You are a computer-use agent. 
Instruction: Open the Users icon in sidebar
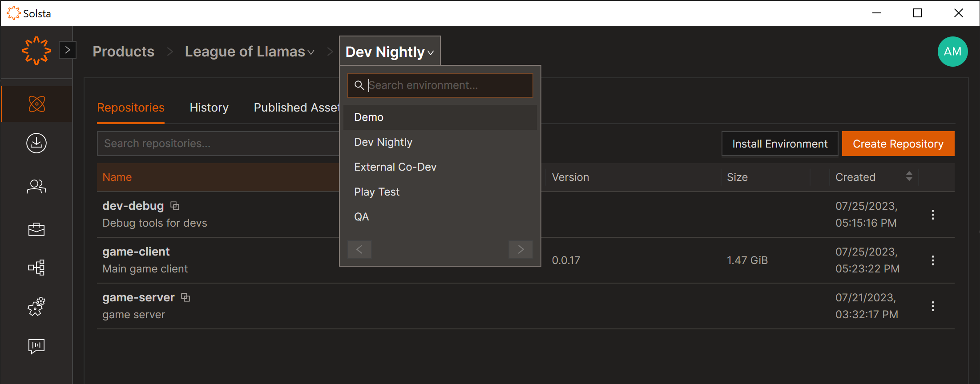[36, 186]
